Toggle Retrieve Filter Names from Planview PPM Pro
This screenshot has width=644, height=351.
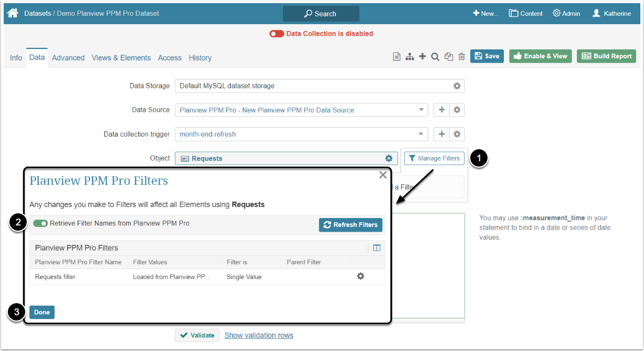point(40,223)
